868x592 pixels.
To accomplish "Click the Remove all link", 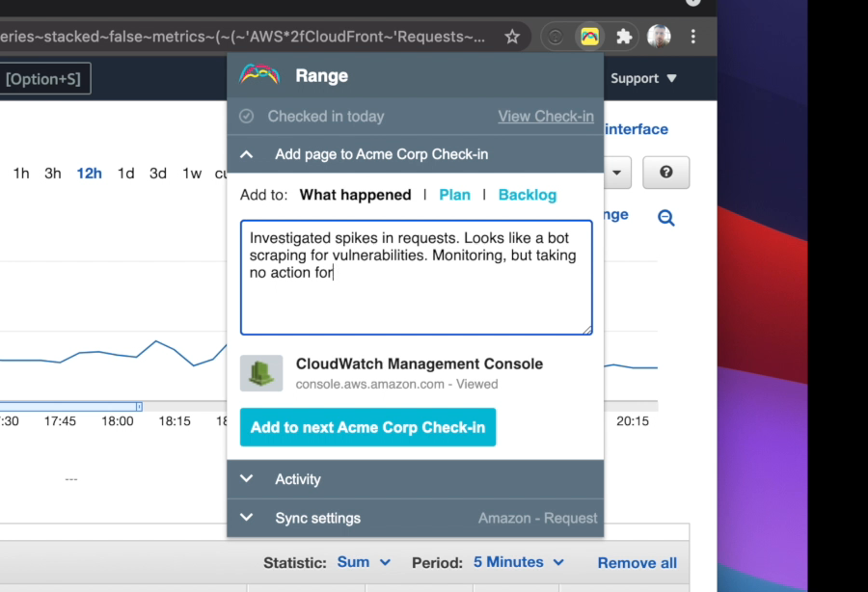I will click(637, 563).
